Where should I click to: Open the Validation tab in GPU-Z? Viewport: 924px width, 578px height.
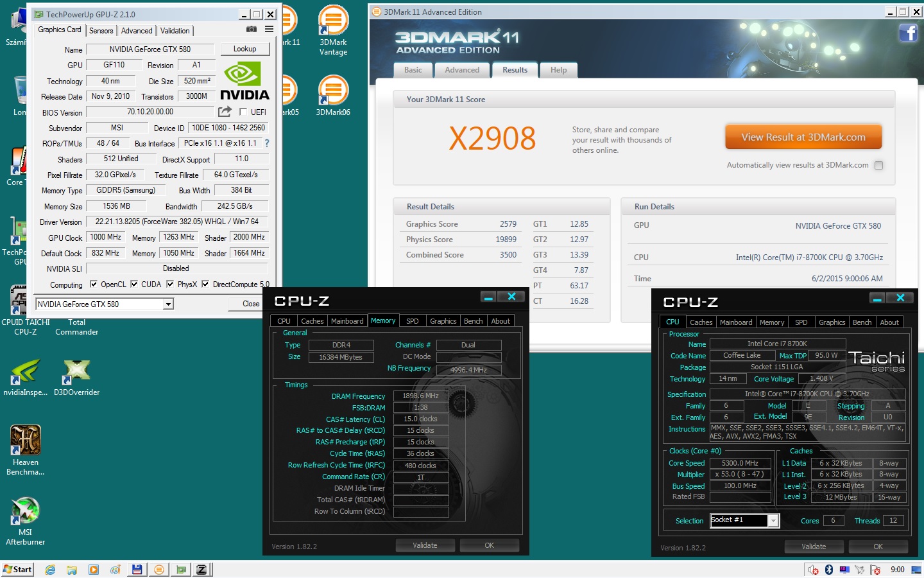(175, 31)
